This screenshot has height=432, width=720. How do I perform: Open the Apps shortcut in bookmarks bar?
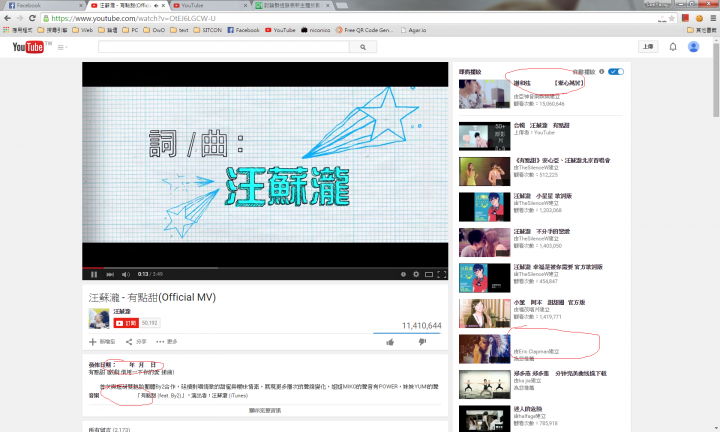17,30
